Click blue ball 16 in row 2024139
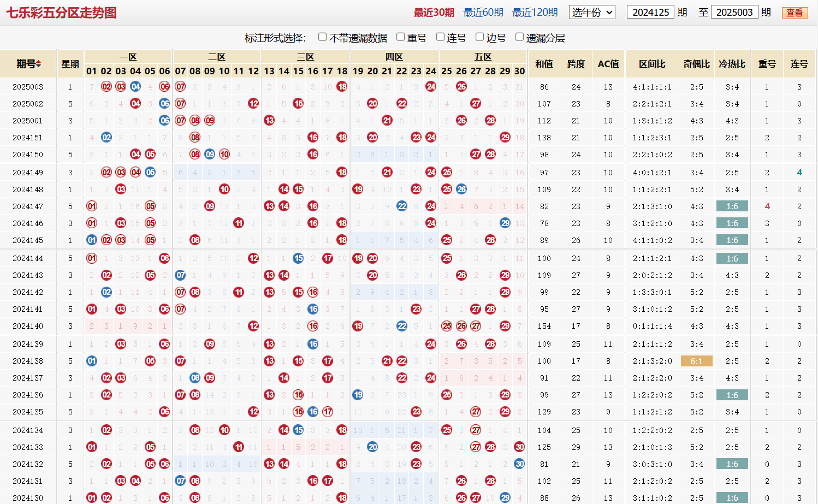Screen dimensions: 818x504 [x=313, y=343]
